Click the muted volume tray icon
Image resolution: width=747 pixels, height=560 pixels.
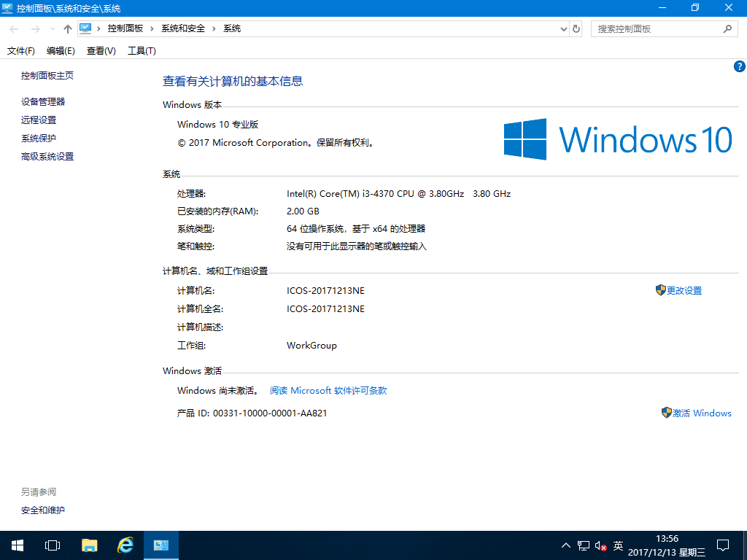[x=601, y=546]
